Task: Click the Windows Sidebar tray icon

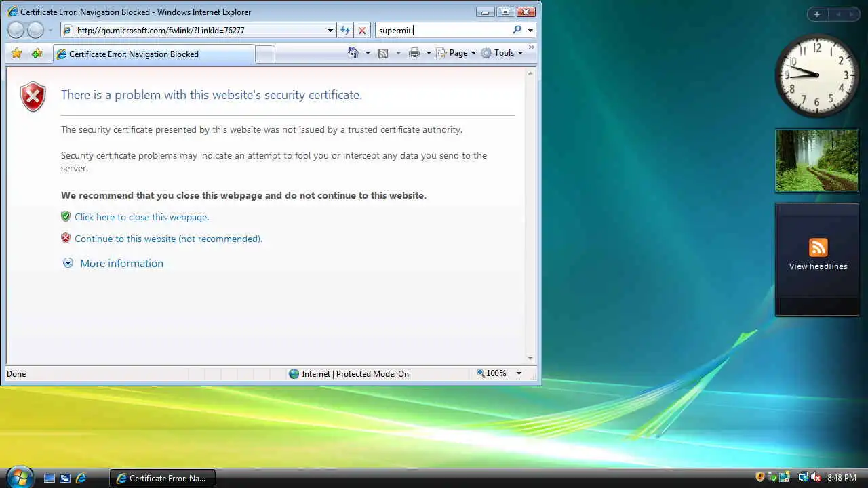Action: [x=784, y=477]
